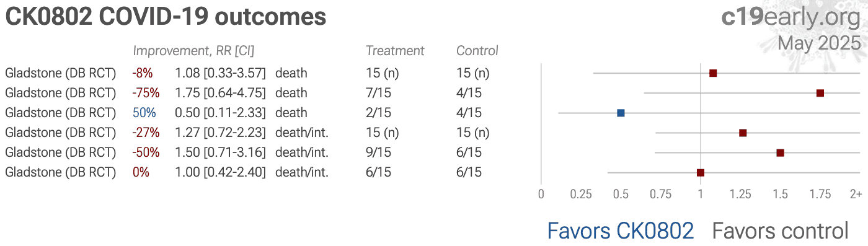The height and width of the screenshot is (246, 868).
Task: Click the last Gladstone (DB RCT) row label
Action: (x=61, y=172)
